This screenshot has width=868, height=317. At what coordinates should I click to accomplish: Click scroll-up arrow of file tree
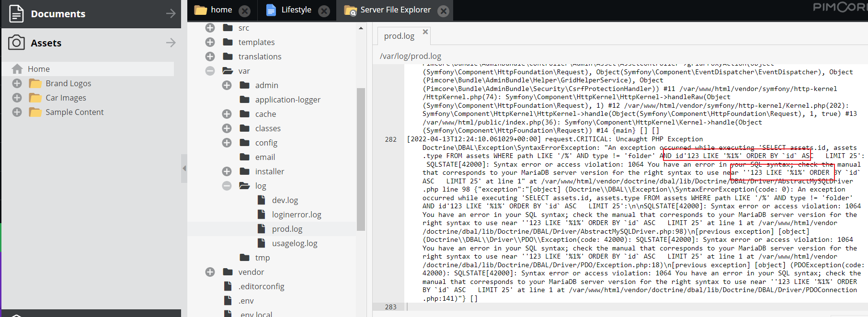click(x=361, y=28)
